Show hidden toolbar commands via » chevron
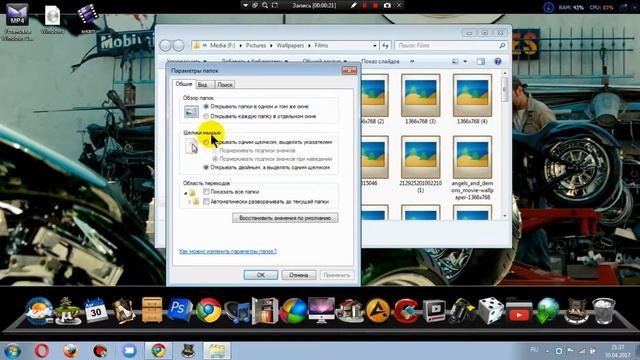The image size is (640, 360). pyautogui.click(x=412, y=61)
